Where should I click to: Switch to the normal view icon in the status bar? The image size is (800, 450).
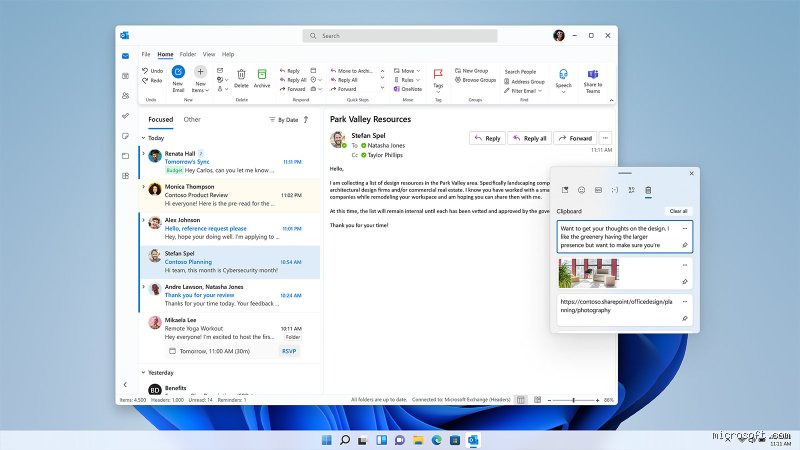tap(520, 400)
